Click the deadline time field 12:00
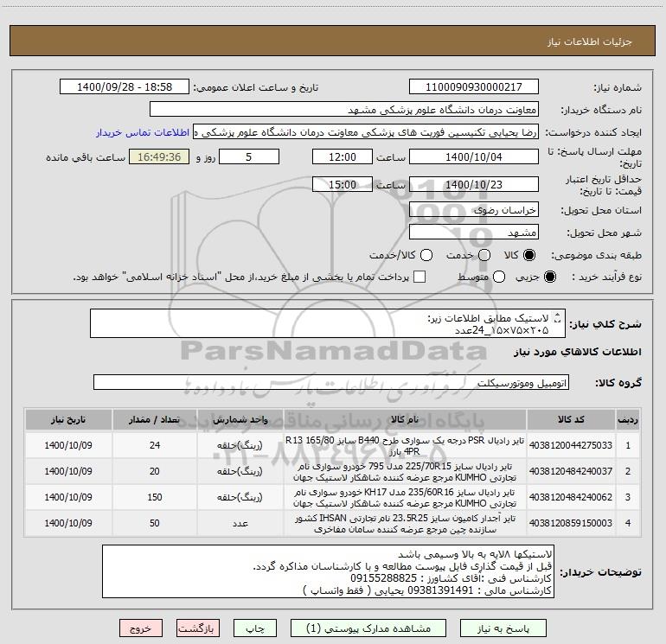666x644 pixels. (x=343, y=156)
